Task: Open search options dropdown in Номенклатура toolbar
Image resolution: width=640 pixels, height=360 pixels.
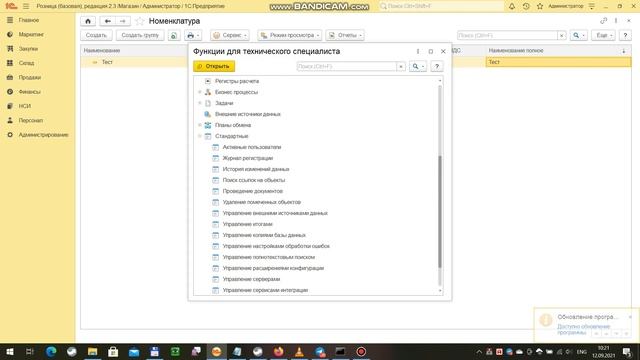Action: [x=578, y=36]
